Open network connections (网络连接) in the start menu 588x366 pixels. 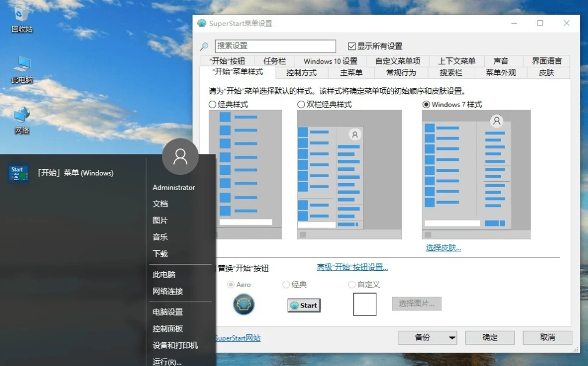pyautogui.click(x=168, y=291)
